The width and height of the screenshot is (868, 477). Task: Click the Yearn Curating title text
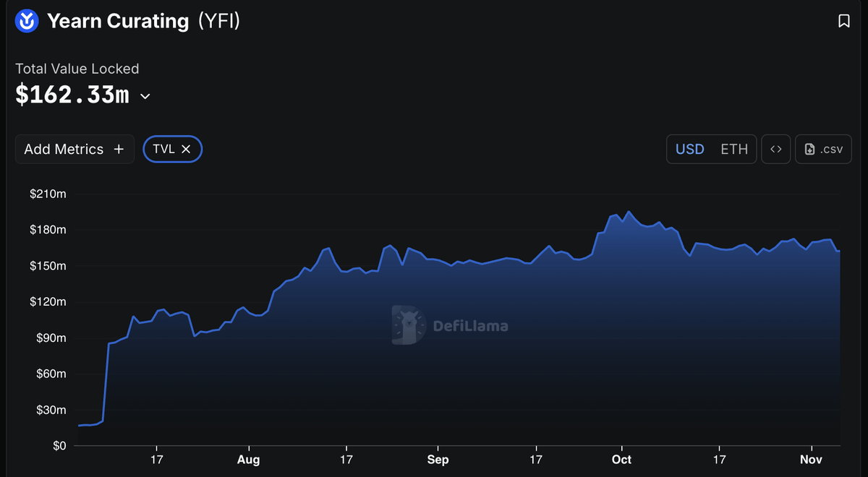(118, 21)
